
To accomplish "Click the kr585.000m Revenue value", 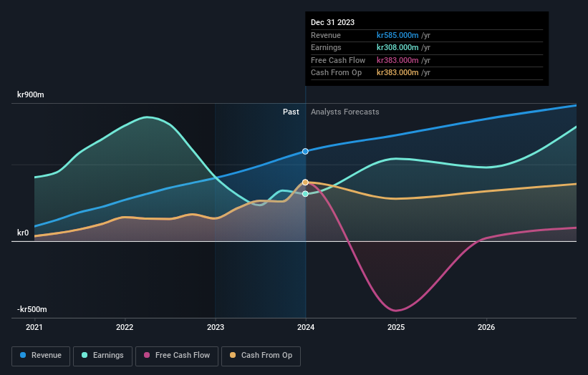I will [397, 35].
